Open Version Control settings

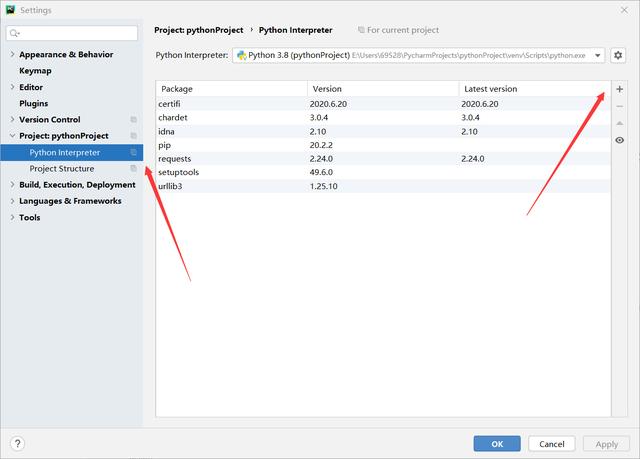point(49,120)
